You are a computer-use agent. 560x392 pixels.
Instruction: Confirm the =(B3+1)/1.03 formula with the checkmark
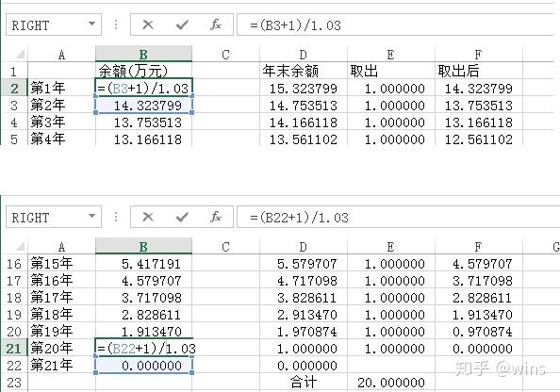click(182, 25)
